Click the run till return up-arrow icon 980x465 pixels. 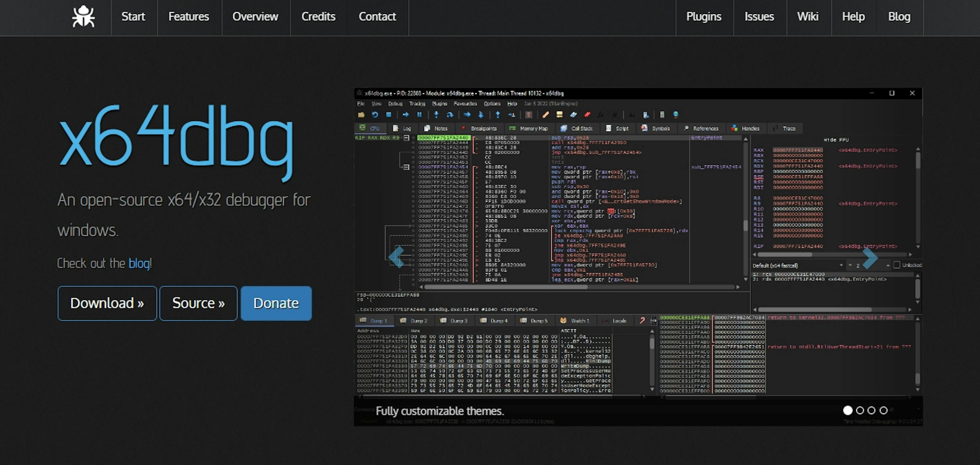tap(498, 115)
